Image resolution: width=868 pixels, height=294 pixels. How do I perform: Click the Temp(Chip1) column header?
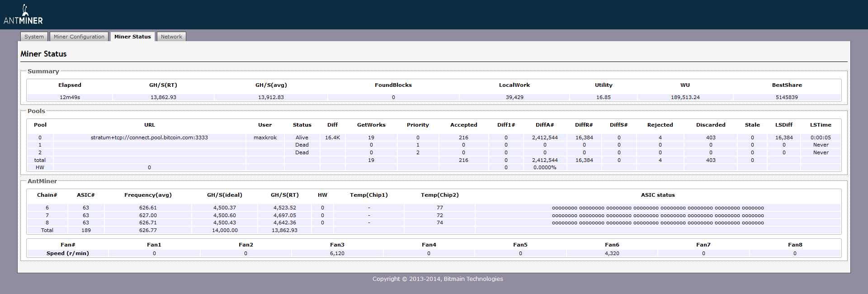pyautogui.click(x=369, y=195)
